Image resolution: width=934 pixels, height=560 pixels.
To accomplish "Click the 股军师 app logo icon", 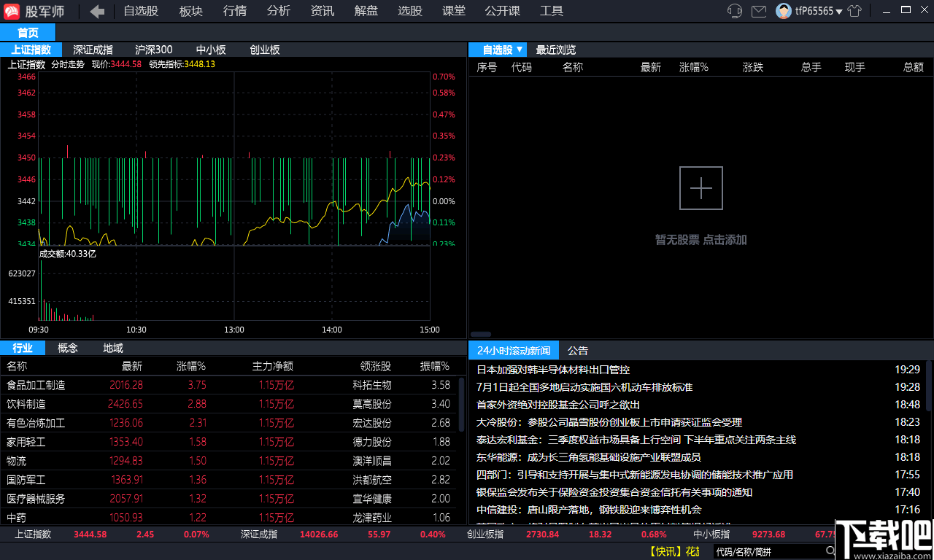I will pyautogui.click(x=12, y=11).
